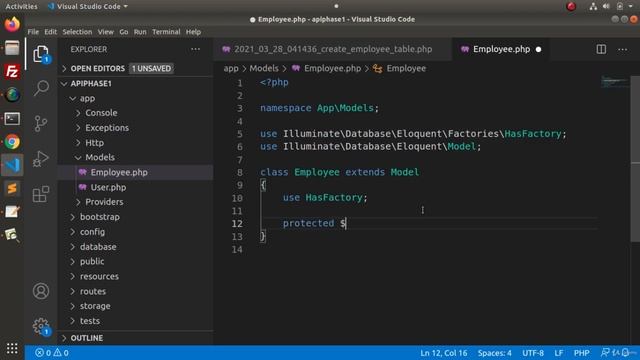Open the Edit menu
Viewport: 640px width, 360px height.
(51, 32)
